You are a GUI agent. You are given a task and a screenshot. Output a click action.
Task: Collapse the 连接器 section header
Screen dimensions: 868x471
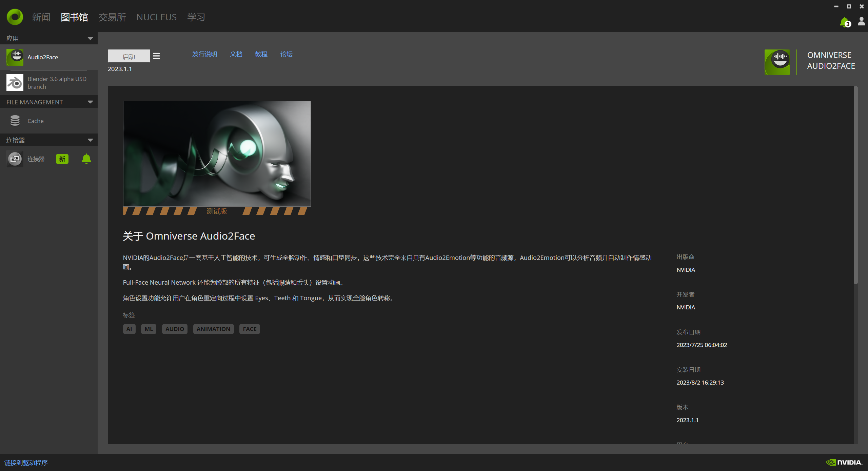click(x=90, y=140)
